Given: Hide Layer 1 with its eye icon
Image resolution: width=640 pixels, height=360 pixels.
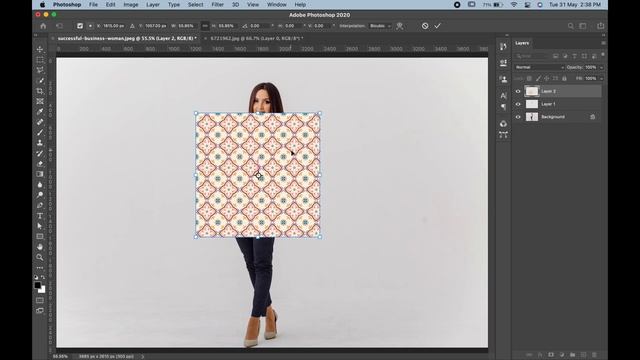Looking at the screenshot, I should point(518,104).
